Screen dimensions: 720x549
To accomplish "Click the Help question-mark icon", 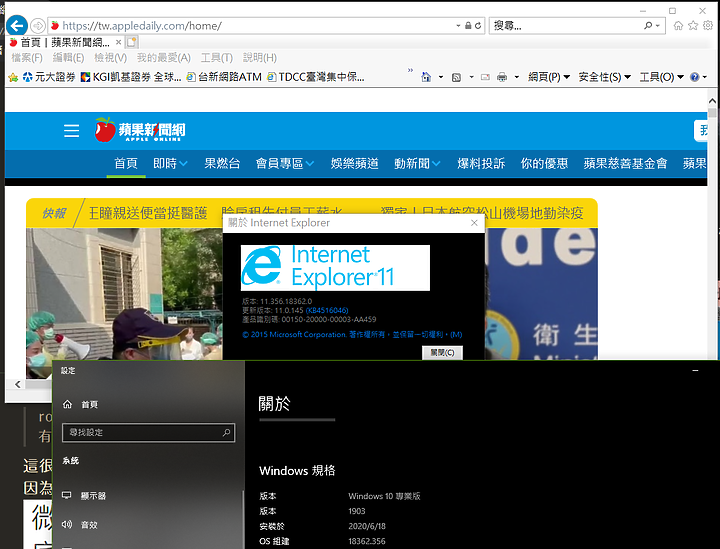I will pos(694,77).
